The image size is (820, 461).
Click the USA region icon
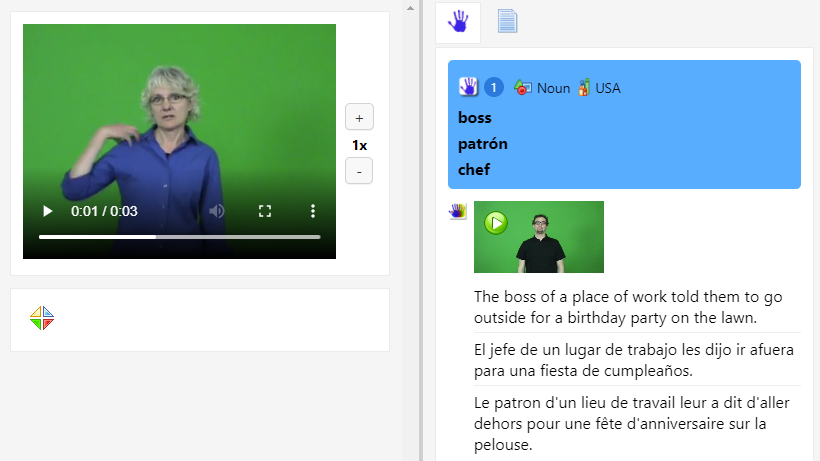(584, 87)
